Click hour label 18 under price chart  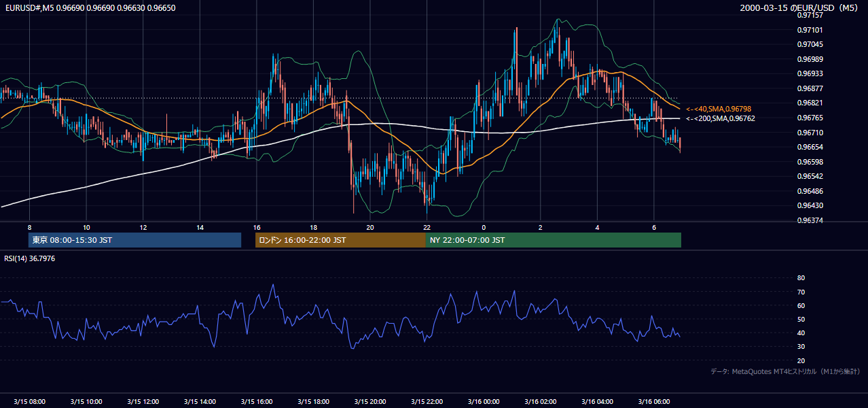click(x=313, y=227)
